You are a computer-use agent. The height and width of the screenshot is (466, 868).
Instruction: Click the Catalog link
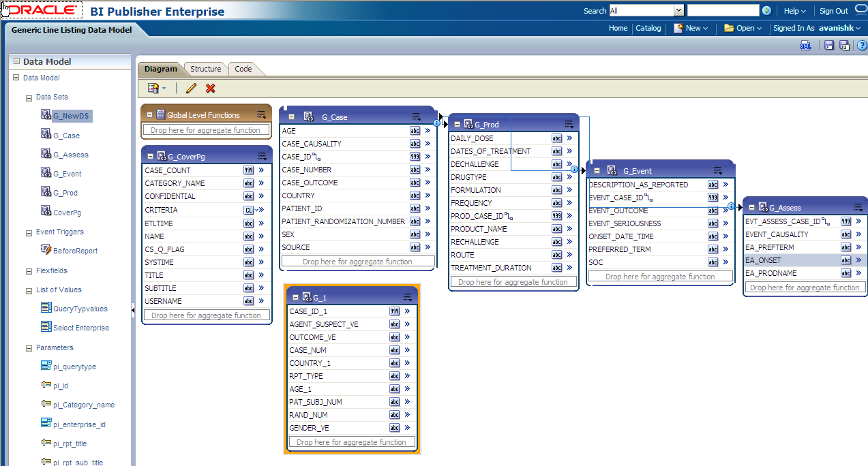tap(648, 28)
